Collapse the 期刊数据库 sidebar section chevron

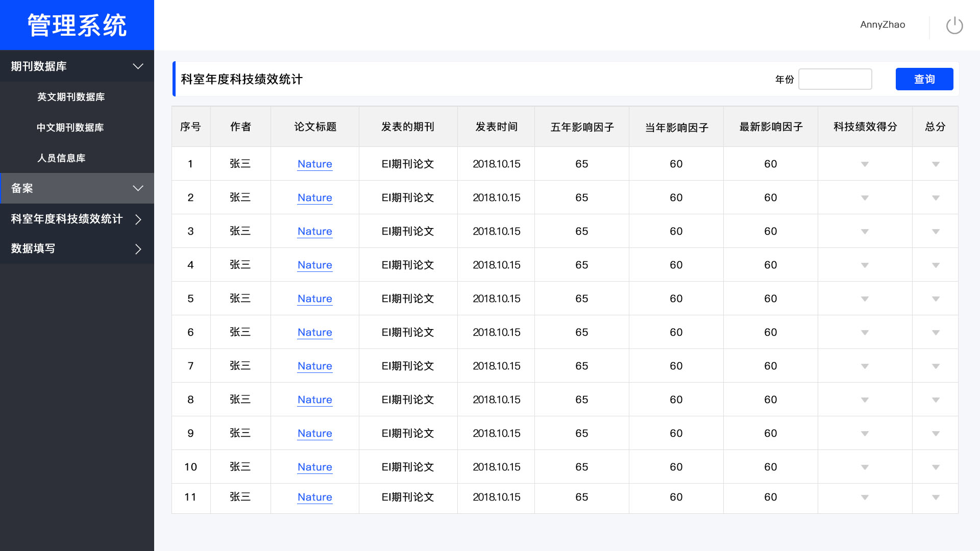pyautogui.click(x=138, y=66)
